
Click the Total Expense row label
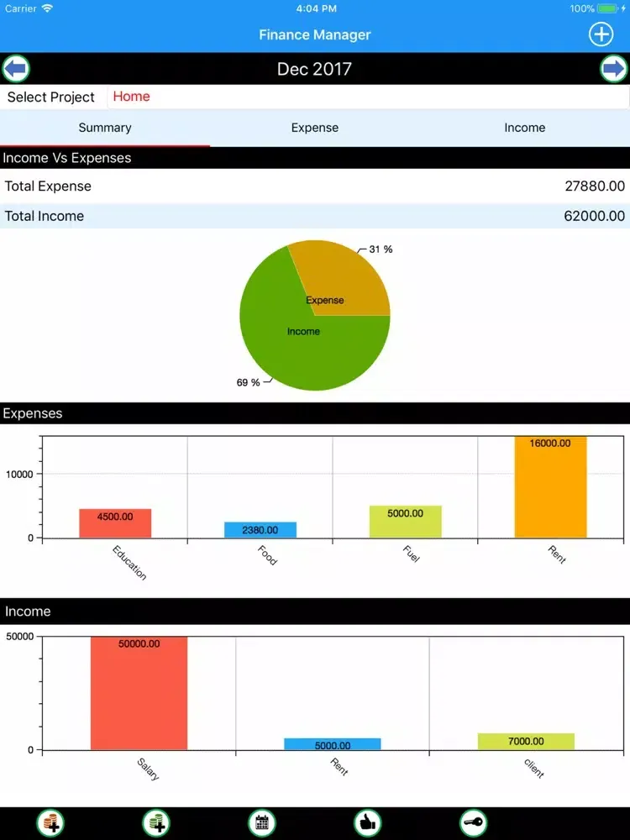48,186
